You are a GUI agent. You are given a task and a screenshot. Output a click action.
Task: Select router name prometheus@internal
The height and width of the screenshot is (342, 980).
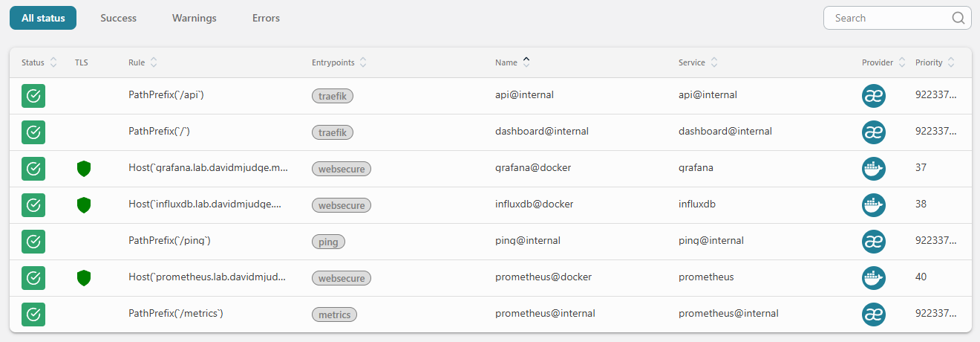coord(545,313)
